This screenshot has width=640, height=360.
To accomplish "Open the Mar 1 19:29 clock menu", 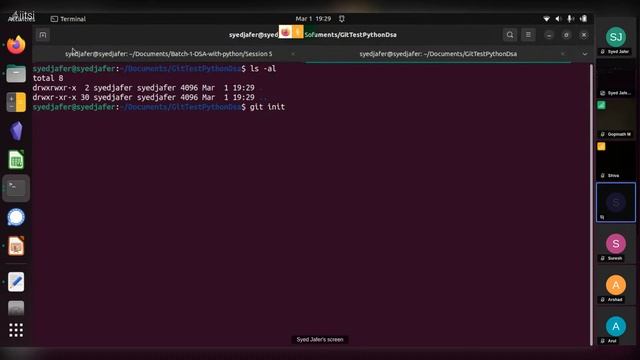I will tap(313, 19).
